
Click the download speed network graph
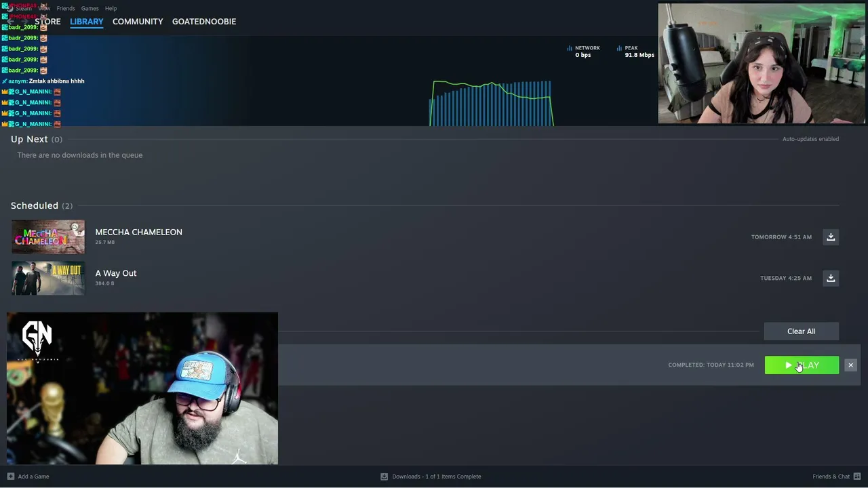[x=492, y=103]
